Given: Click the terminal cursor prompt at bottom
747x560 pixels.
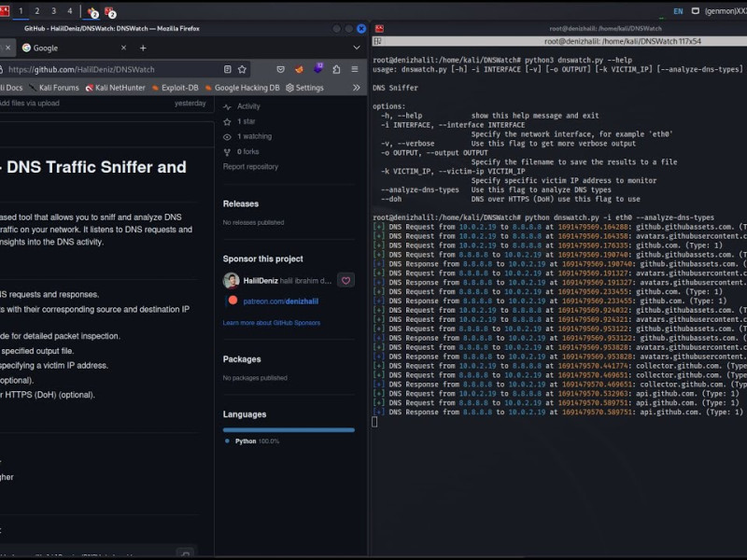Looking at the screenshot, I should 374,422.
